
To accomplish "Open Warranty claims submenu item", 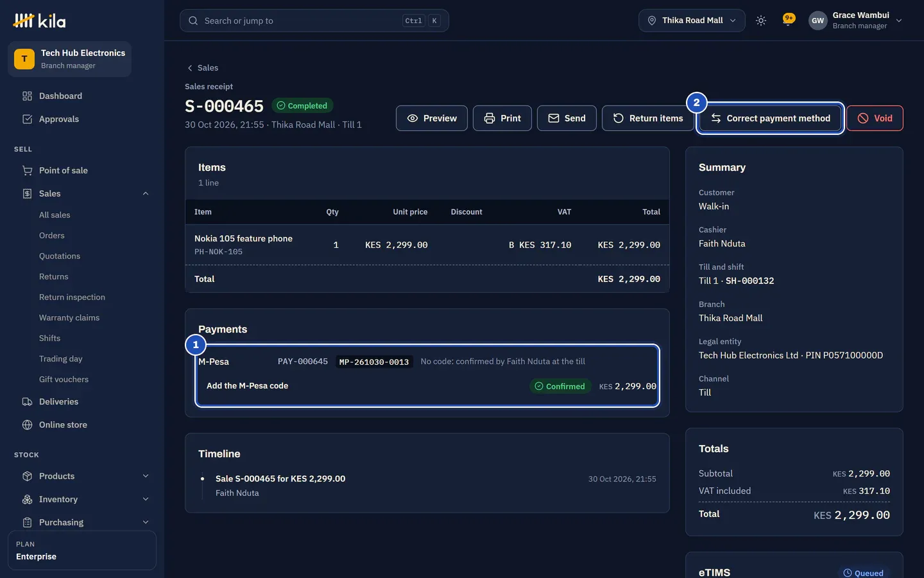I will [69, 318].
